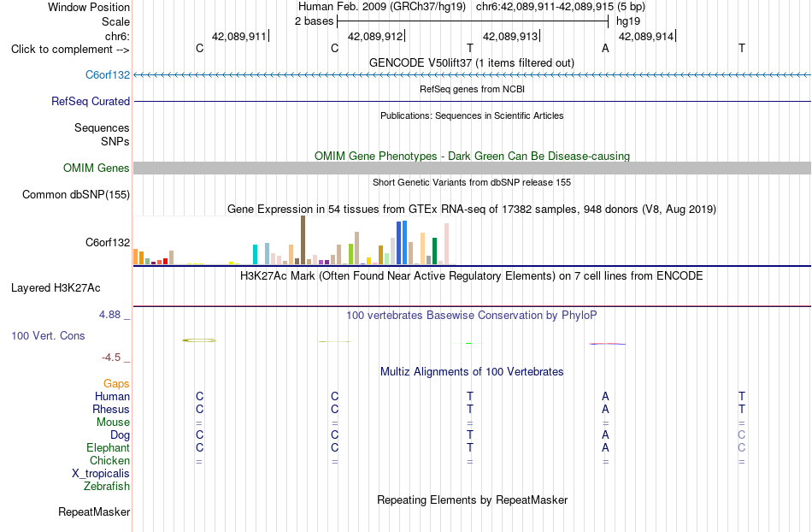The height and width of the screenshot is (532, 812).
Task: Click the 'RefSeq genes from NCBI' title
Action: tap(472, 89)
